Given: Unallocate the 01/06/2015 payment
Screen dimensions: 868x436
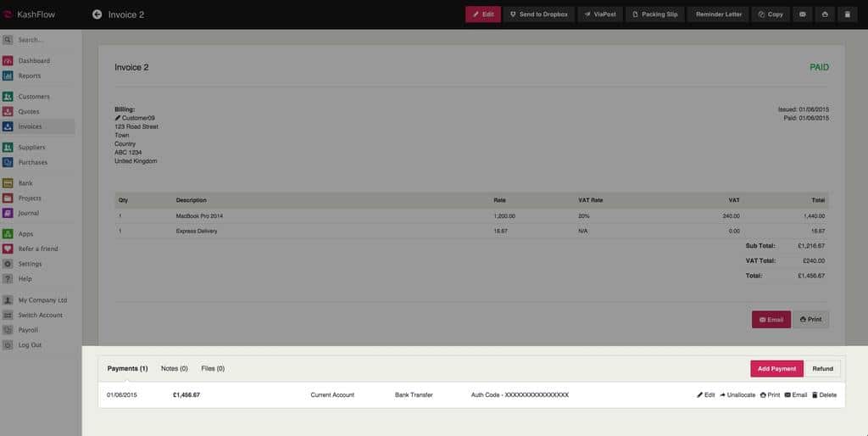Looking at the screenshot, I should pos(737,395).
